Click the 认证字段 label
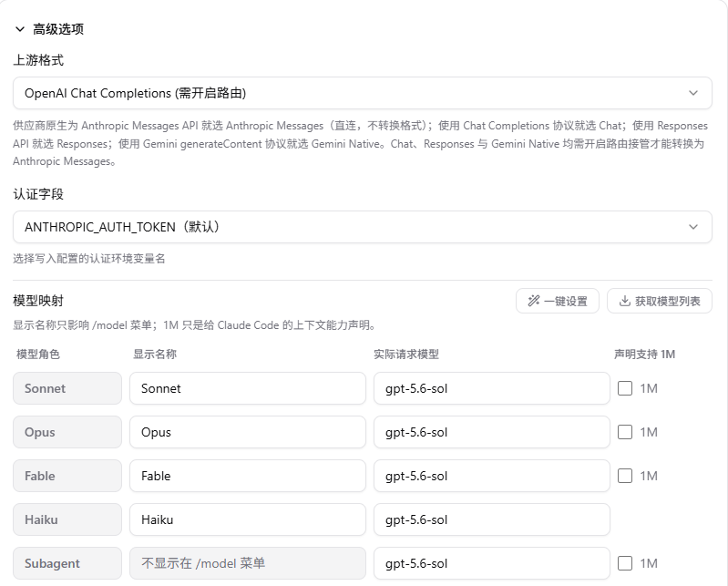 (x=38, y=194)
